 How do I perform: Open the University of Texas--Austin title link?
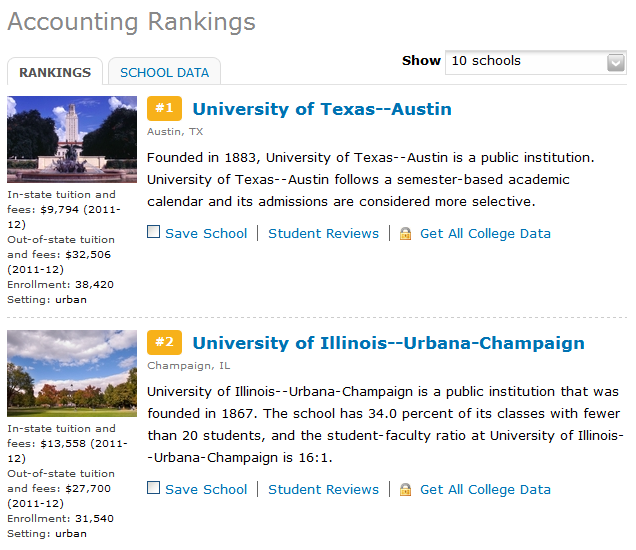(x=321, y=109)
